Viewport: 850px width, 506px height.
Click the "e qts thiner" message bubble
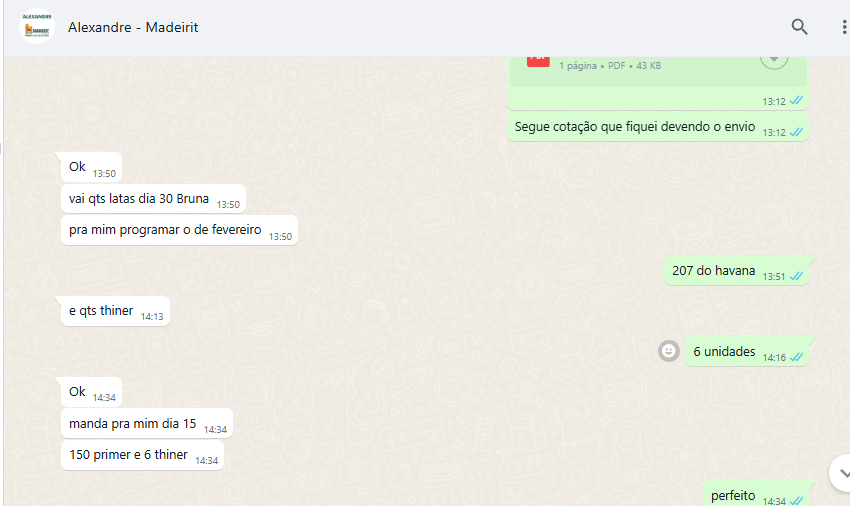(115, 311)
